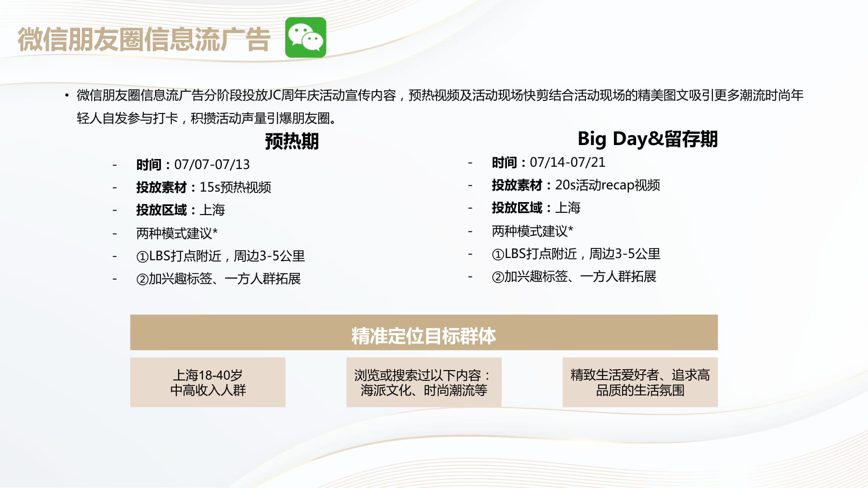Click ①LBS打点附近 line in 预热期 column
Screen dimensions: 868x488
221,256
